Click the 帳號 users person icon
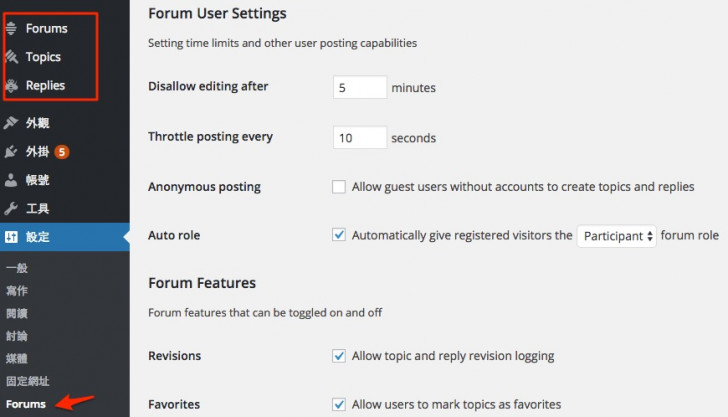Screen dimensions: 728x417 (x=11, y=180)
